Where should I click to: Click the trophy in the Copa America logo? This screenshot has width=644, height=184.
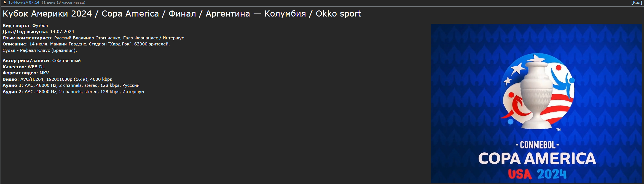point(537,94)
